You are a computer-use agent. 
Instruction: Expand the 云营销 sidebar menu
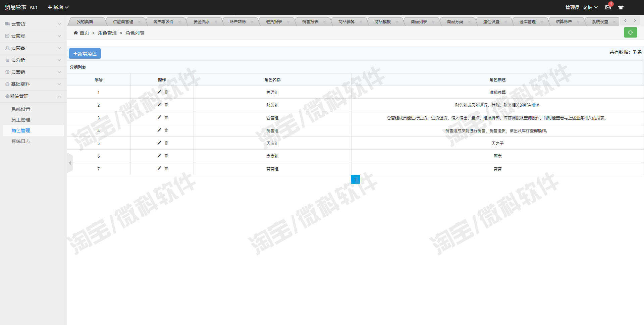(x=33, y=72)
